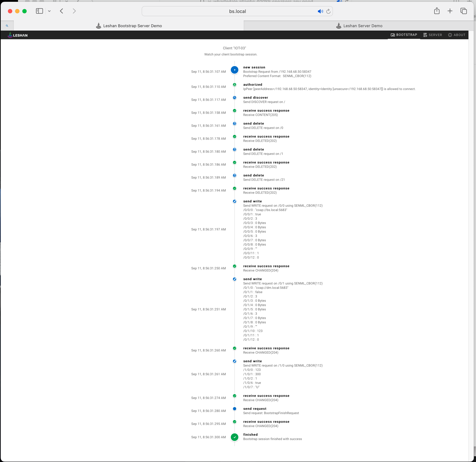Click timestamp Sep 11, 8:56:31.300 AM

(208, 437)
